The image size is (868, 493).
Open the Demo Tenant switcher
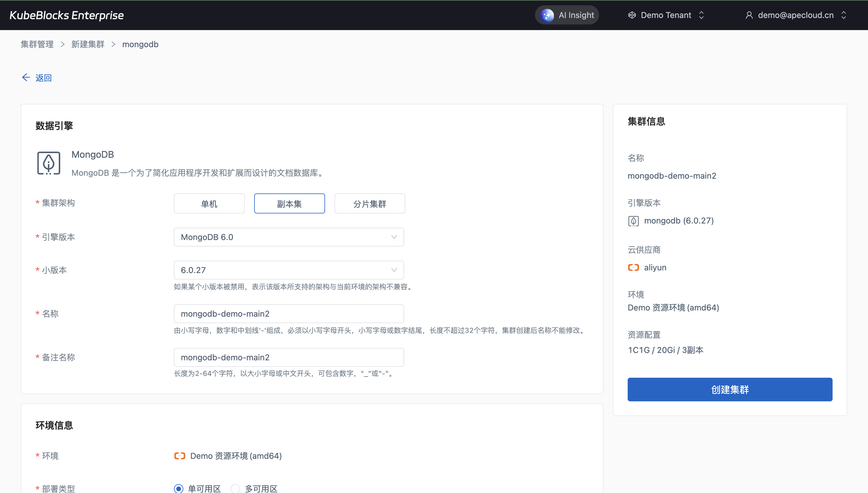click(x=666, y=15)
